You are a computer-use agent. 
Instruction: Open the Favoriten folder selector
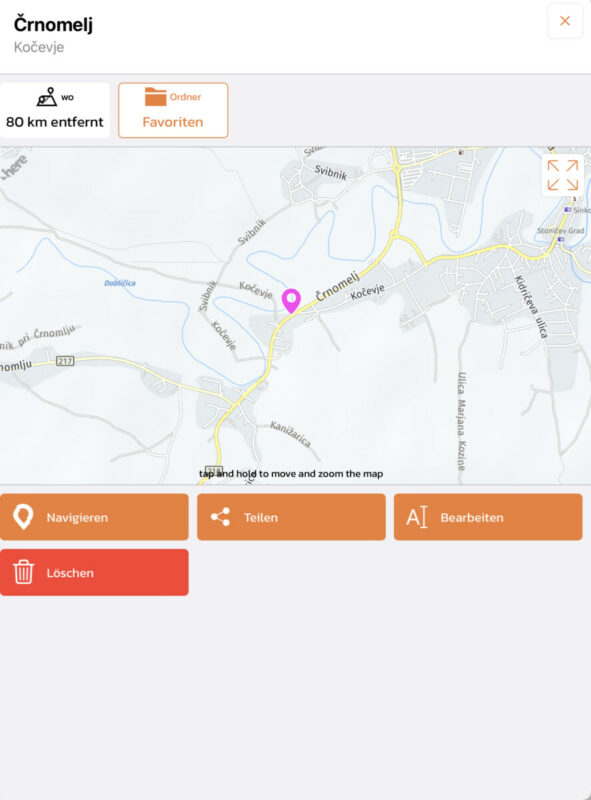[x=173, y=110]
